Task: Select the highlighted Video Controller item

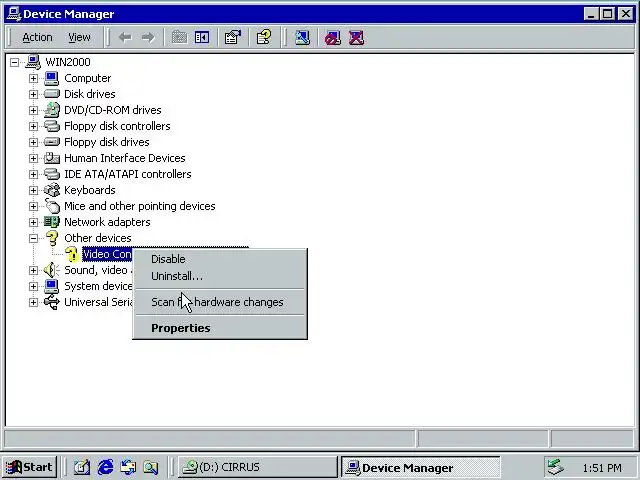Action: [107, 254]
